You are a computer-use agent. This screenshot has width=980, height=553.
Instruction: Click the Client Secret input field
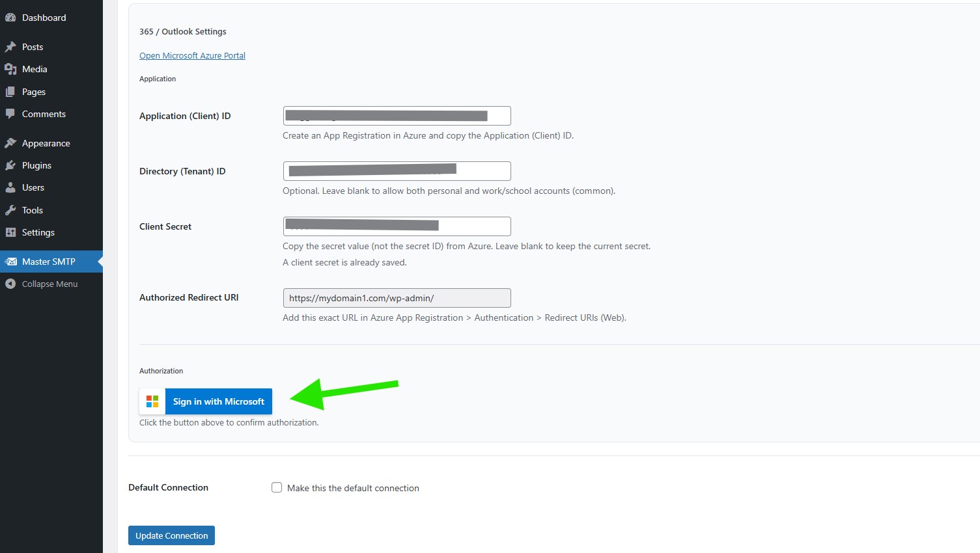(397, 226)
